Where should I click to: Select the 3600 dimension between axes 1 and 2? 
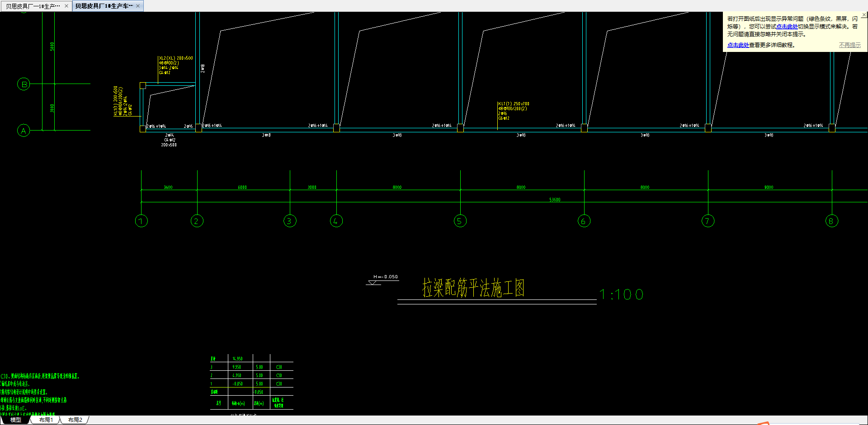168,187
